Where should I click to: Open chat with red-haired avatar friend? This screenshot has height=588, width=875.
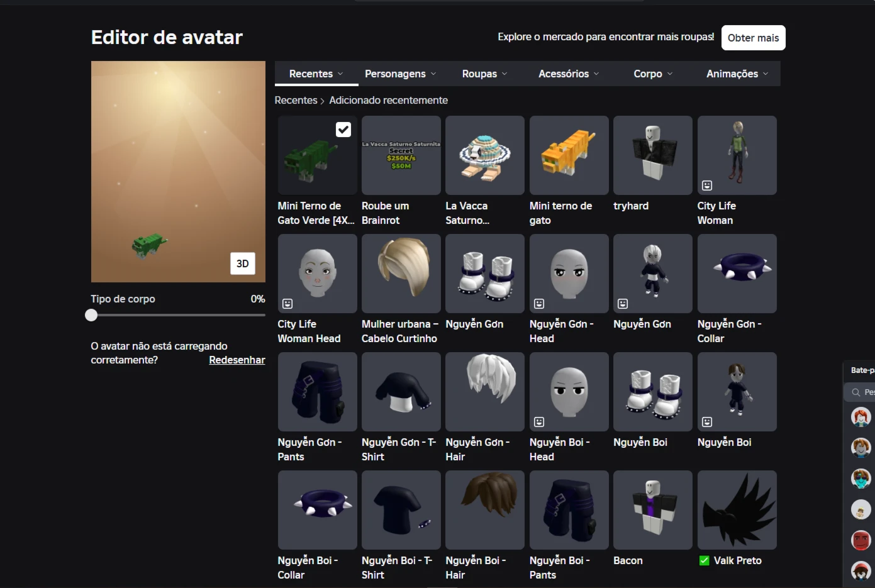coord(861,417)
